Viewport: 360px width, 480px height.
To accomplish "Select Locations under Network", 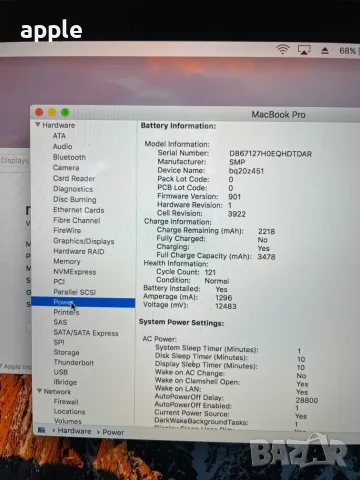I will point(69,411).
